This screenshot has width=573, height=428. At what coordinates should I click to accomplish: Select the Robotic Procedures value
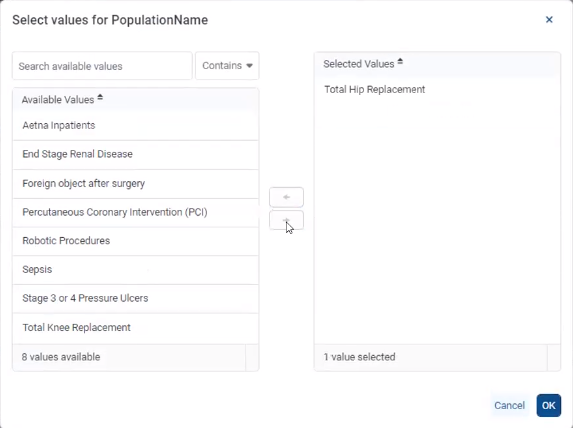click(136, 241)
